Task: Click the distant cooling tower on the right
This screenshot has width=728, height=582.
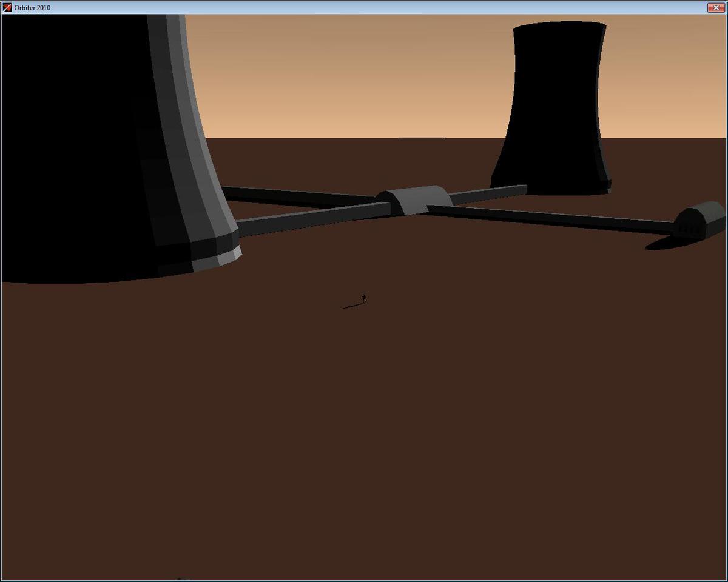Action: tap(551, 109)
